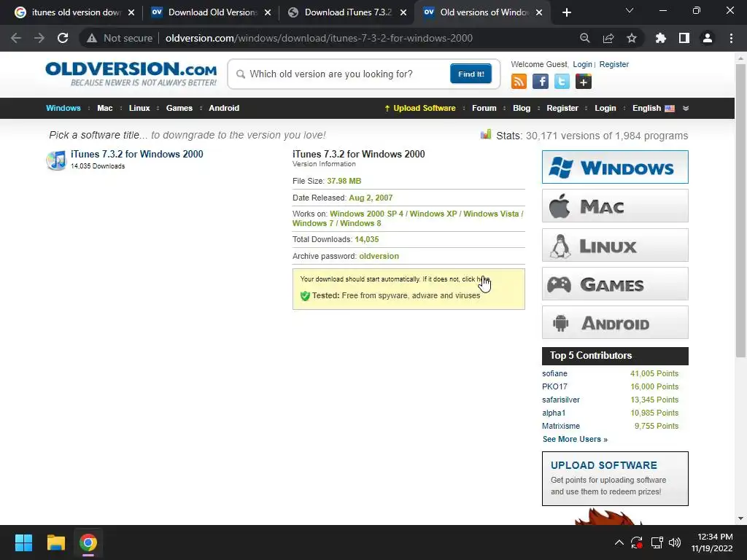Go back with the browser back arrow
Image resolution: width=747 pixels, height=560 pixels.
click(16, 38)
